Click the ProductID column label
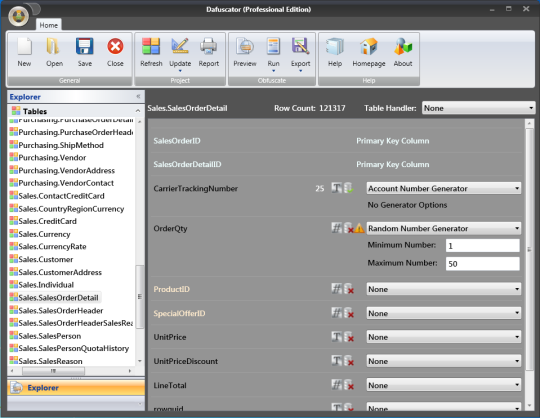Image resolution: width=540 pixels, height=418 pixels. pyautogui.click(x=171, y=289)
